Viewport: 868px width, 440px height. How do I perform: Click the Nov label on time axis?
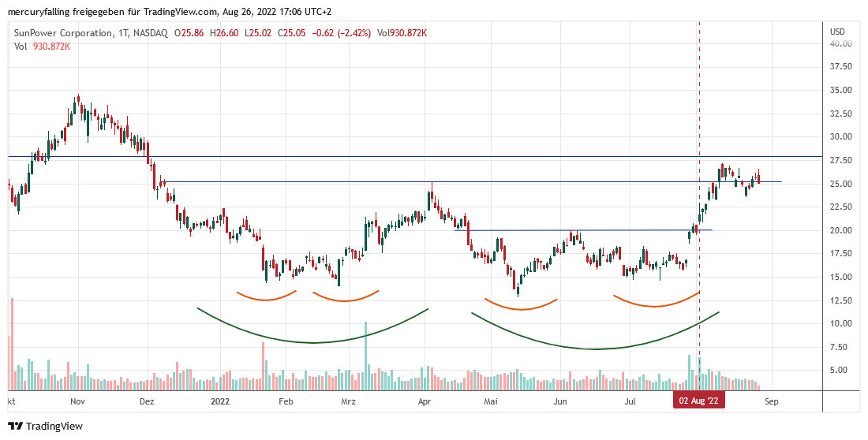pyautogui.click(x=77, y=401)
